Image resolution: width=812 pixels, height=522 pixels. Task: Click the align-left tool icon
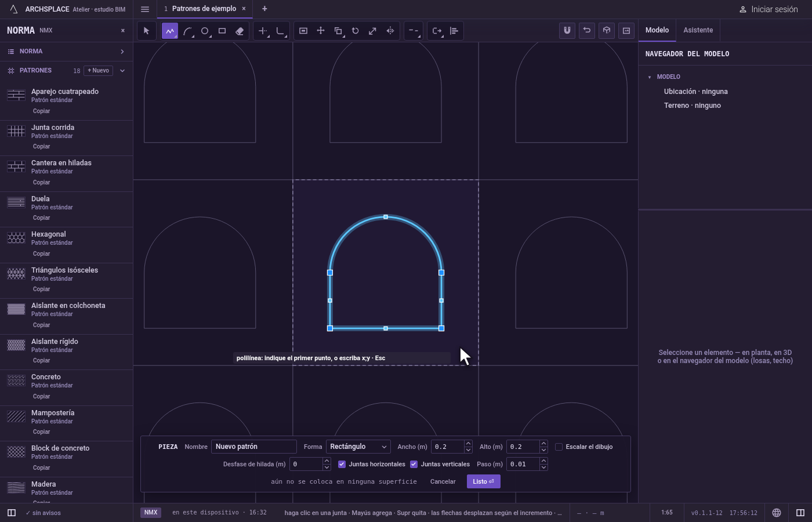point(454,31)
